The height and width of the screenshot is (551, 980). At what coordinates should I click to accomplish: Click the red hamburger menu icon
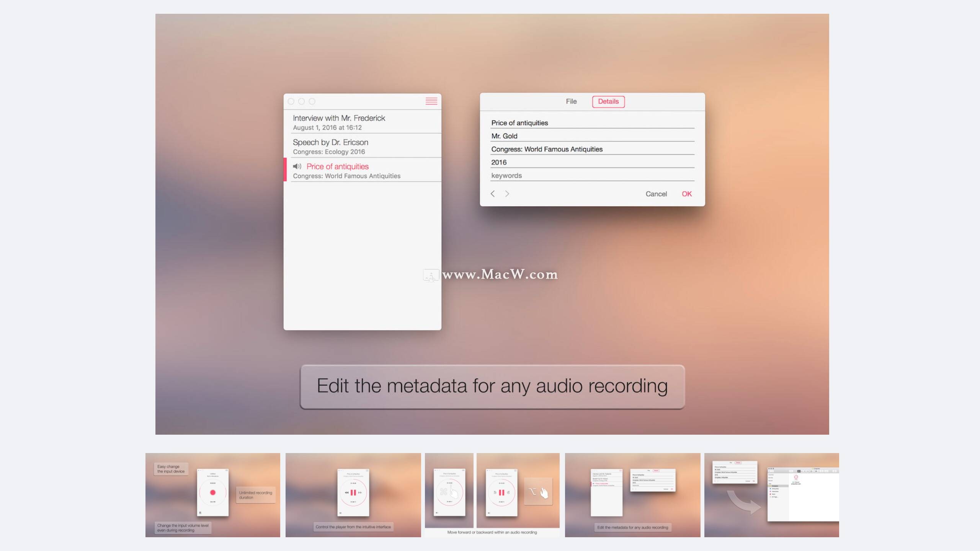tap(431, 101)
